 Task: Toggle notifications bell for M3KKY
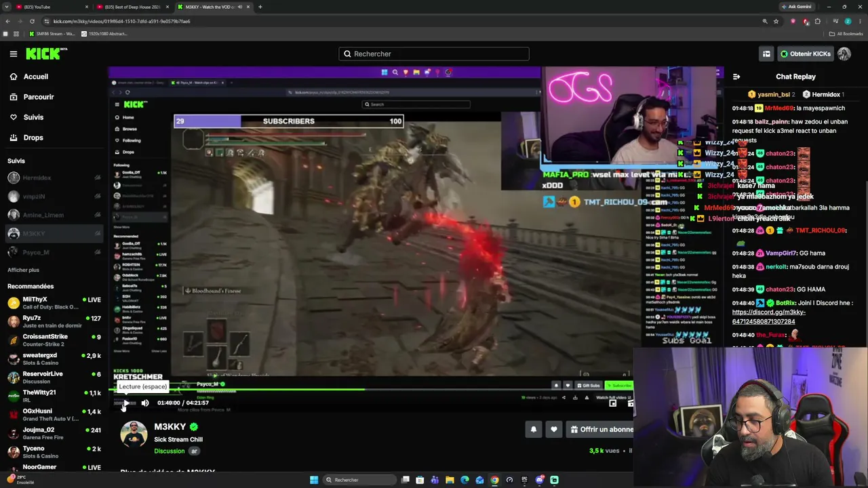pyautogui.click(x=534, y=429)
